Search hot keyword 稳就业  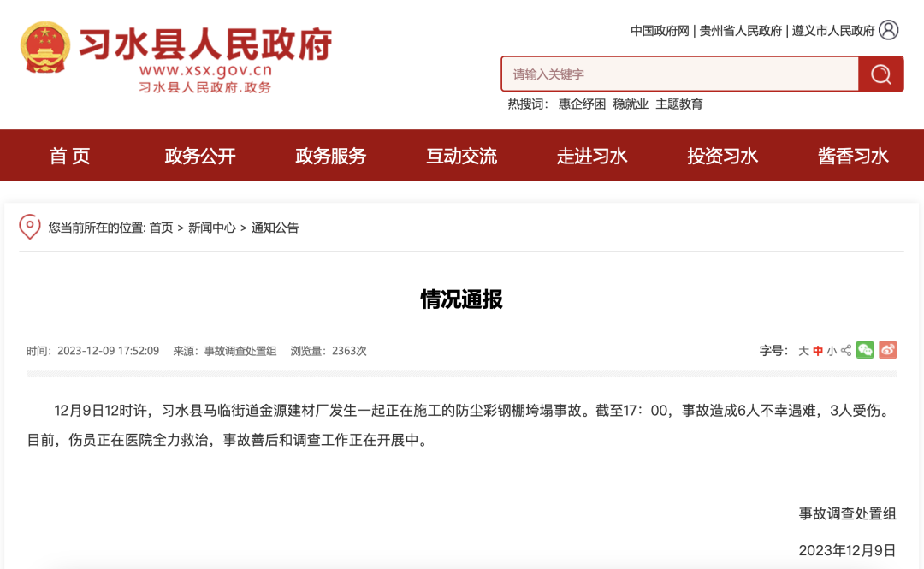631,104
